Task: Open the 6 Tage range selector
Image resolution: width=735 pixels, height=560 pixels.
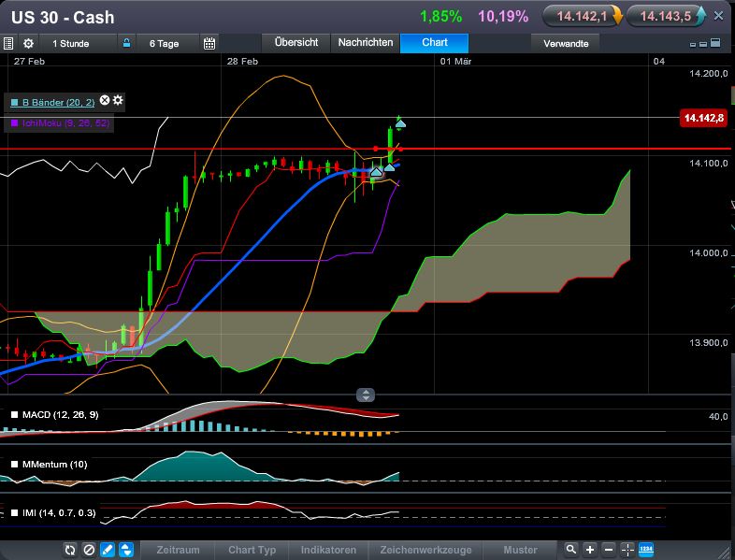Action: click(164, 44)
